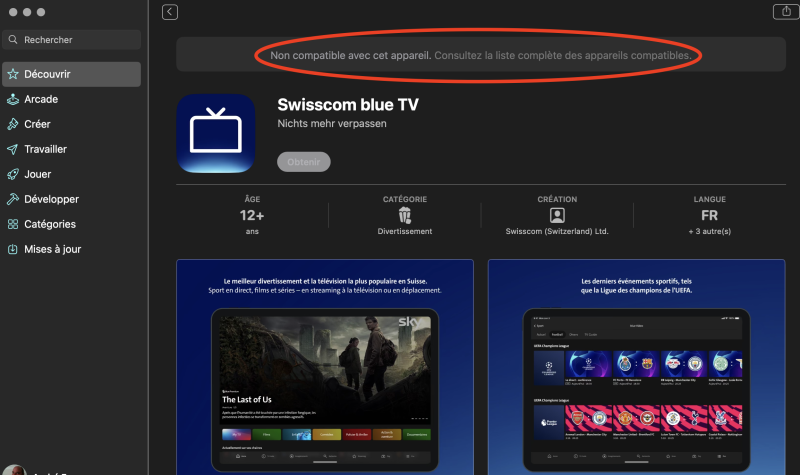This screenshot has width=800, height=475.
Task: Click the Obtenir button
Action: coord(304,162)
